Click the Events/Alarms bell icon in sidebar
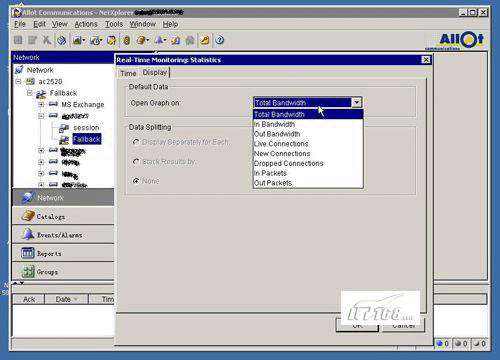This screenshot has width=500, height=360. pyautogui.click(x=28, y=234)
